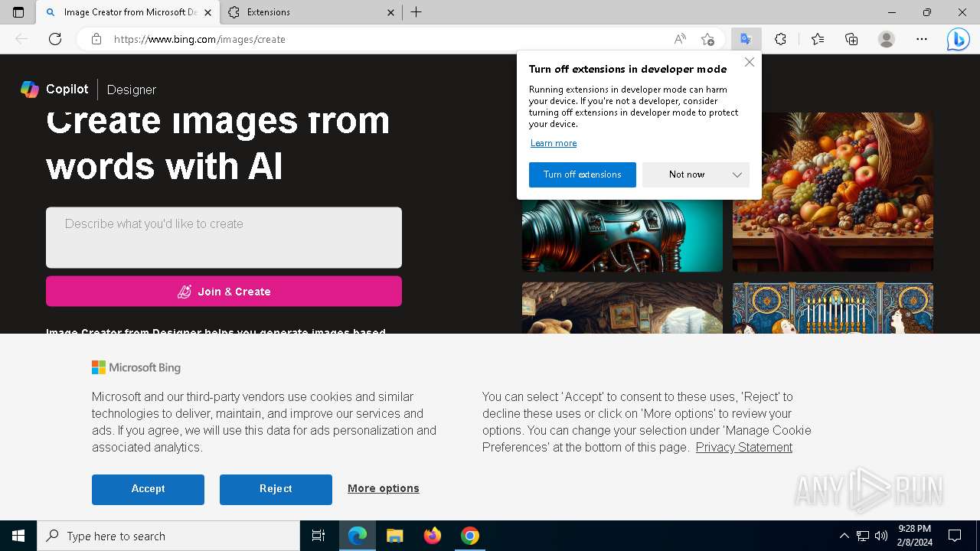Screen dimensions: 980x551
Task: Open the Designer link
Action: (132, 90)
